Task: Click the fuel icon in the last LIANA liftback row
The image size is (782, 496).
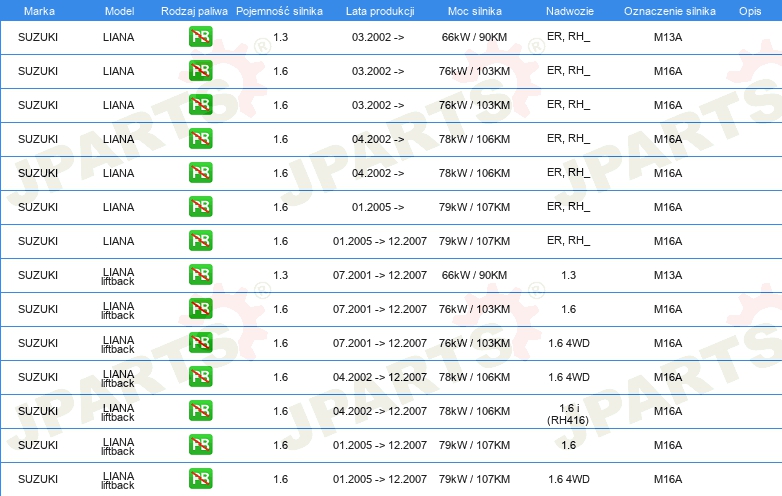Action: point(200,479)
